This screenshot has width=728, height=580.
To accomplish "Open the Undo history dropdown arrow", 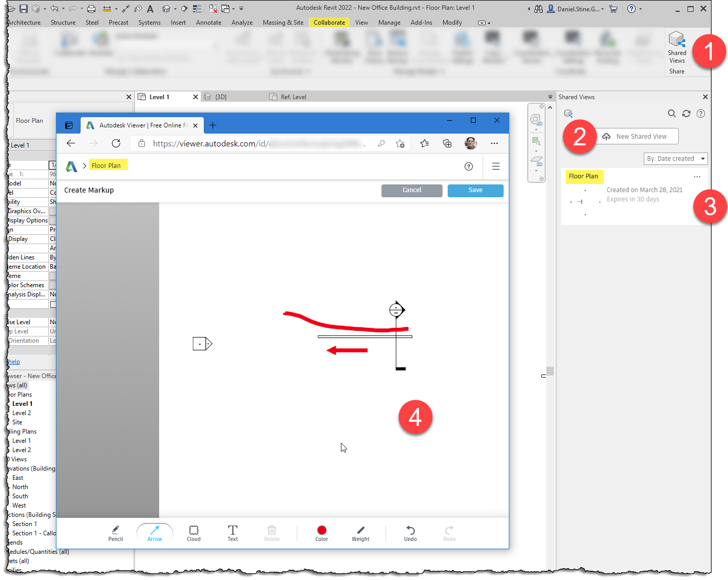I will [x=64, y=9].
